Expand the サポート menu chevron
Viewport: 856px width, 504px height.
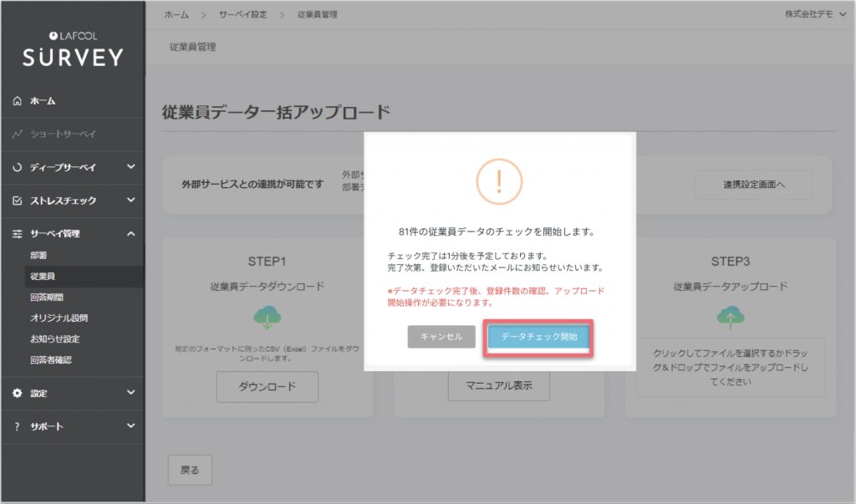(x=131, y=425)
